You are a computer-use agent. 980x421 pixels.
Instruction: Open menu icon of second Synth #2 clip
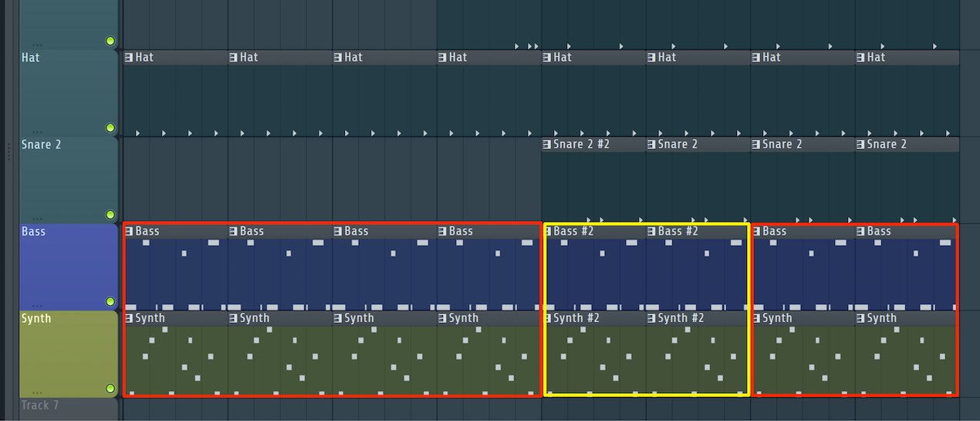[651, 318]
